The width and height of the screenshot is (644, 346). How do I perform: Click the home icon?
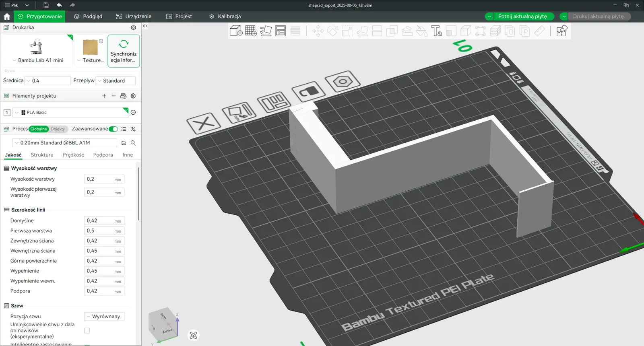pos(7,16)
